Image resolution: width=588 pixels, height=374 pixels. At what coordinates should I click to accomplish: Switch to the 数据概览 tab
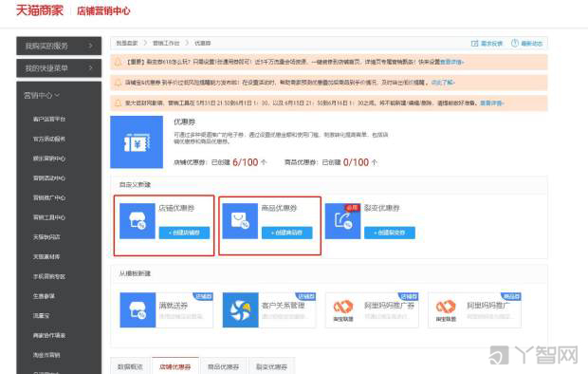(131, 366)
